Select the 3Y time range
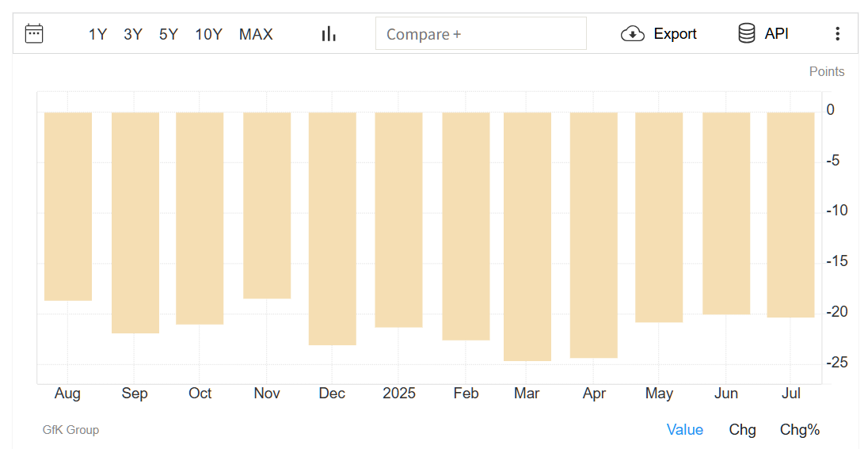The height and width of the screenshot is (449, 868). point(133,34)
